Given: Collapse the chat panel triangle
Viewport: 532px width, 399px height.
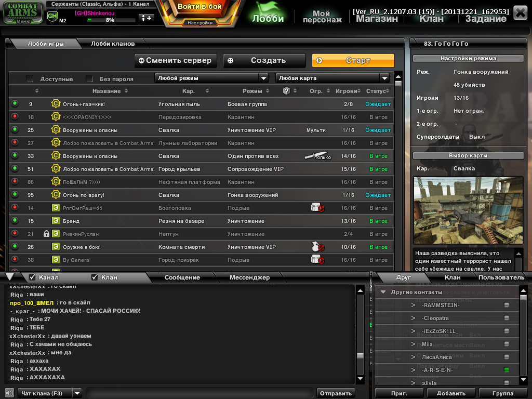Looking at the screenshot, I should (x=10, y=277).
